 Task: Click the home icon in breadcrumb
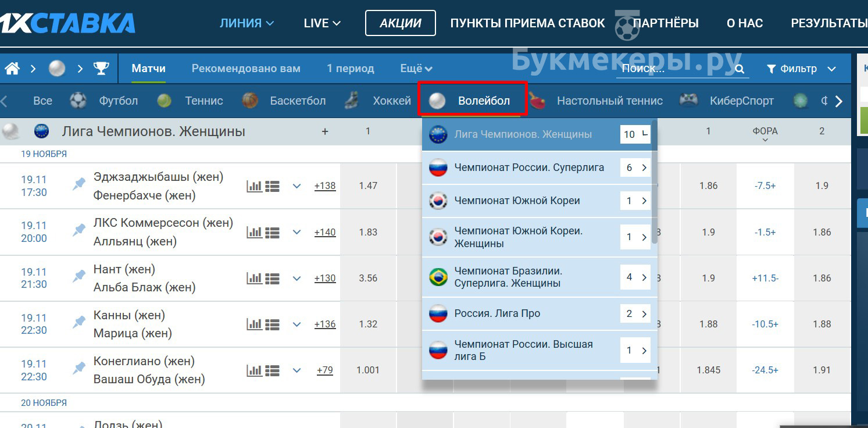pos(12,69)
